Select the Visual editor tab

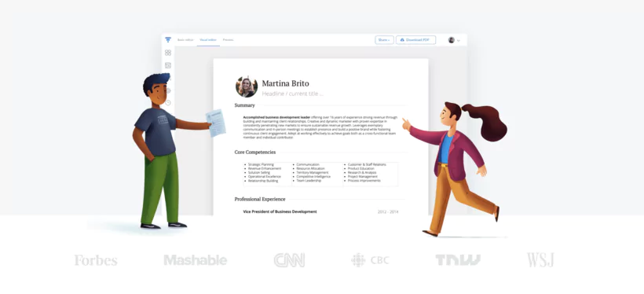(x=208, y=40)
